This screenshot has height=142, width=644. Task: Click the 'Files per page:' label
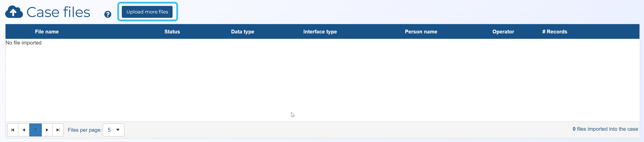click(x=85, y=130)
